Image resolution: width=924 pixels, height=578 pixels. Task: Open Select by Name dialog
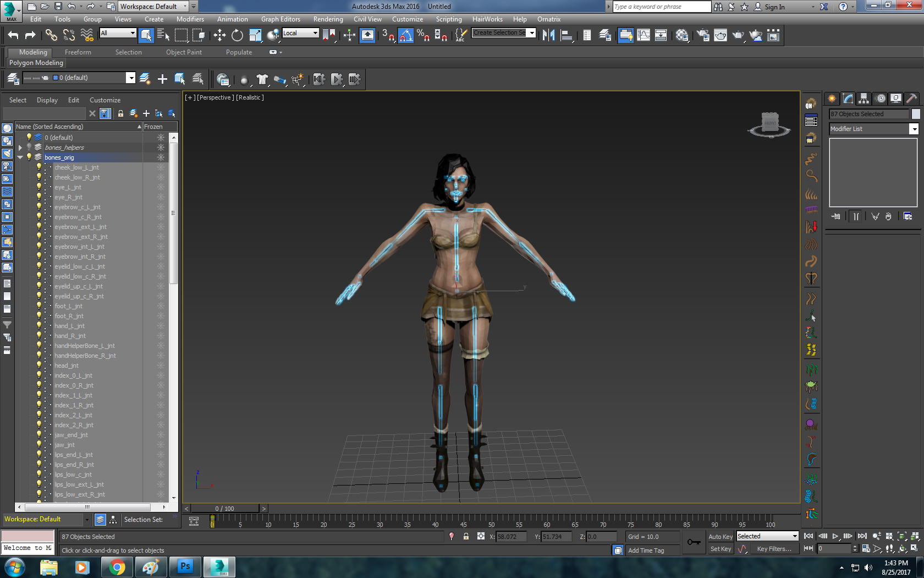[163, 35]
